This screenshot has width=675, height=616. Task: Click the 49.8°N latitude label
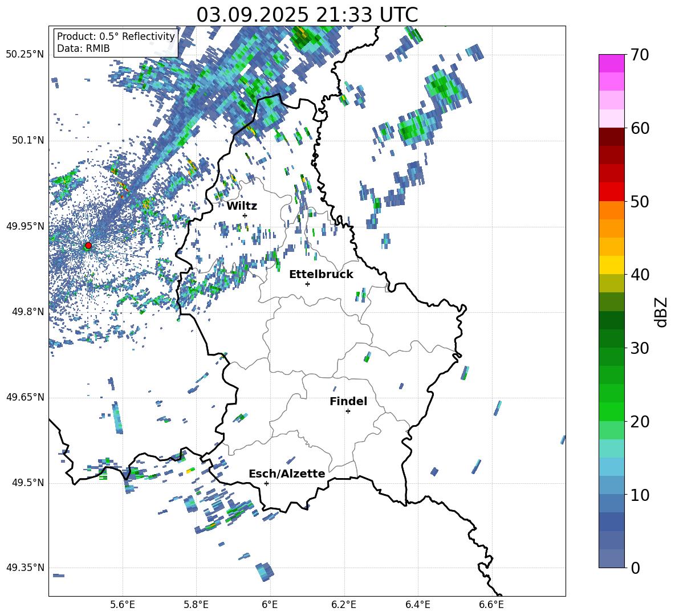[28, 312]
